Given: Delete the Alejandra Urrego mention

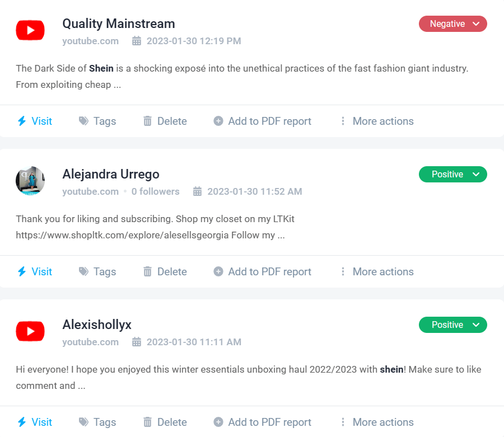Looking at the screenshot, I should click(165, 272).
